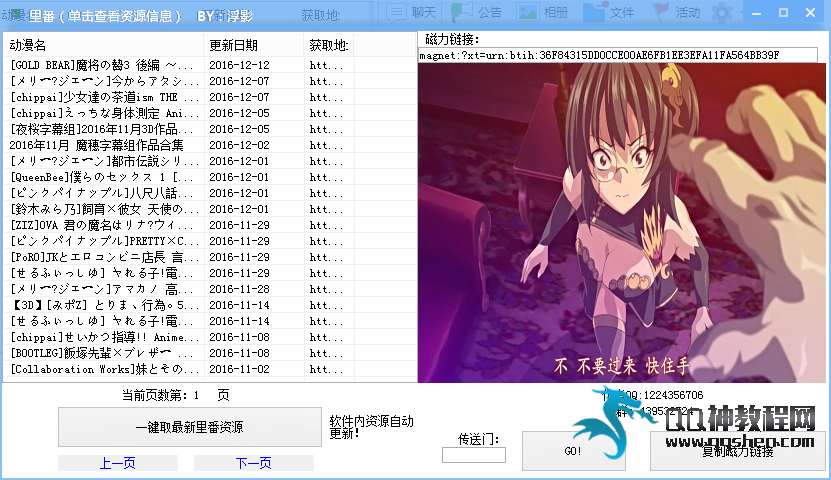Click the 一键取最新里番资源 button
Viewport: 831px width, 480px height.
[190, 427]
